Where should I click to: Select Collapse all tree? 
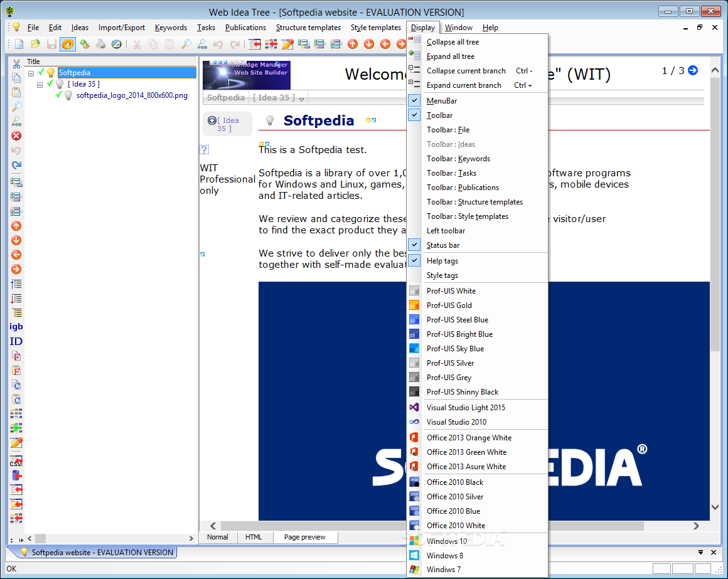click(478, 42)
